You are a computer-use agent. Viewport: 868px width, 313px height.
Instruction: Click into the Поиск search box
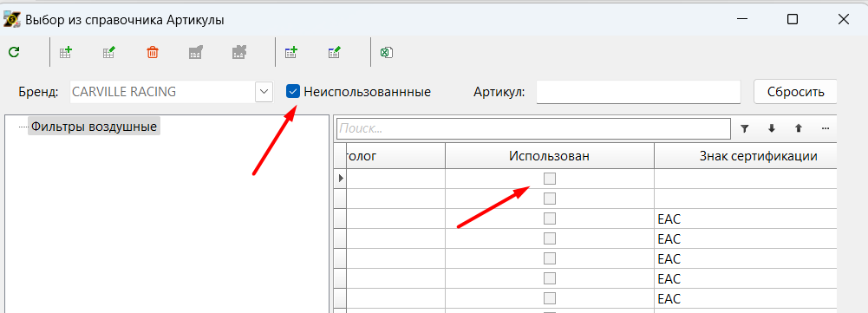533,128
